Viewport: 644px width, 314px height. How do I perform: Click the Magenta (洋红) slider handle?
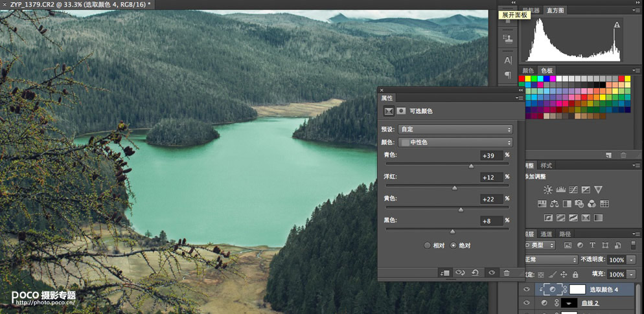point(454,188)
